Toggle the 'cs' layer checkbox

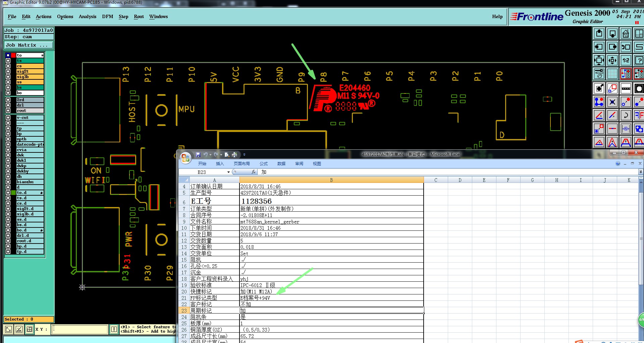pyautogui.click(x=8, y=66)
